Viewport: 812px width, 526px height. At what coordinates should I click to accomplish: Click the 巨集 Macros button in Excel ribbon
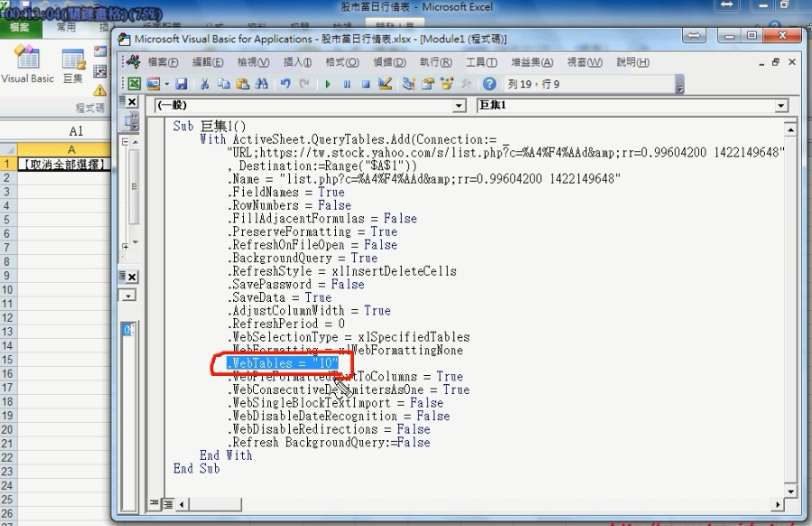tap(73, 66)
